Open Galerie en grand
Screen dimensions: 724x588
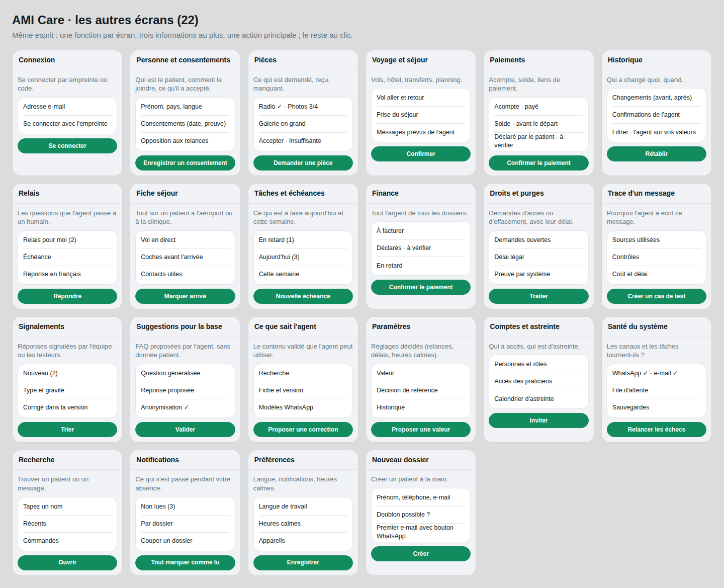click(303, 124)
